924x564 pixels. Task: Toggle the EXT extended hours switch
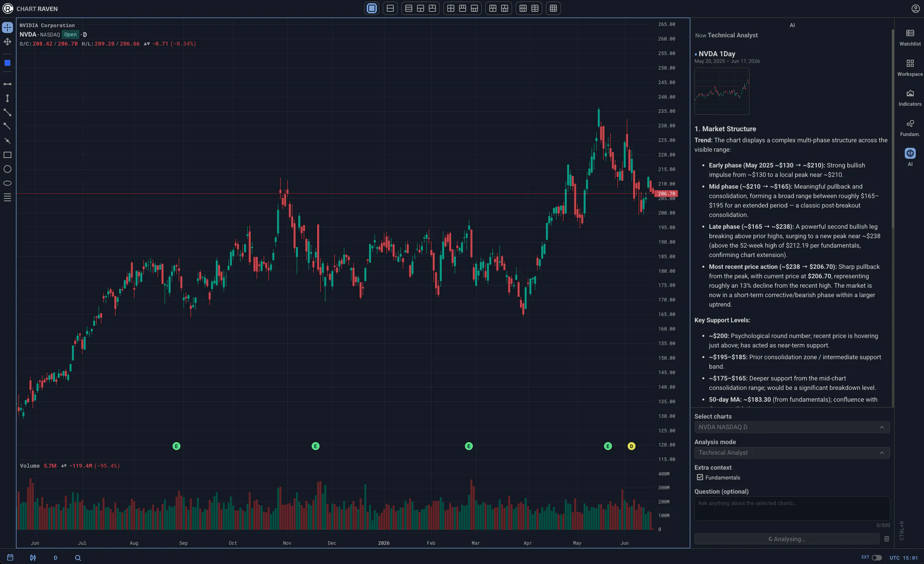click(876, 558)
